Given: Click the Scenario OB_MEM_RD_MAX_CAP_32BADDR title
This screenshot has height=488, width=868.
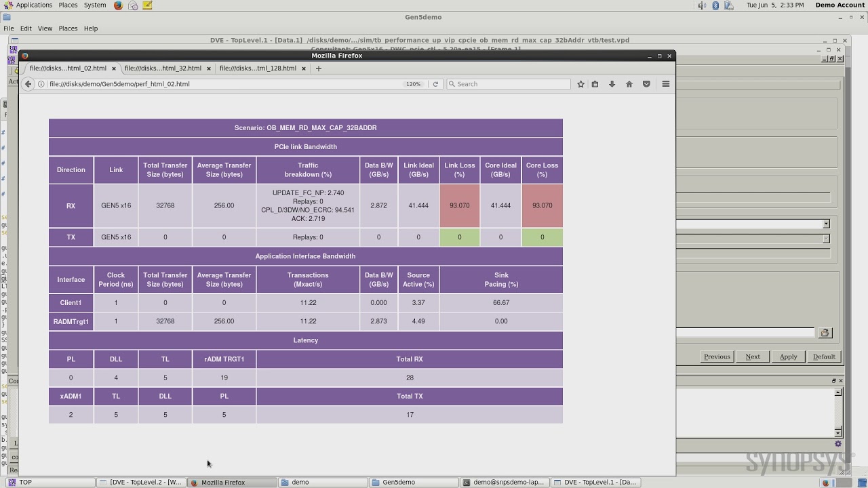Looking at the screenshot, I should (305, 127).
